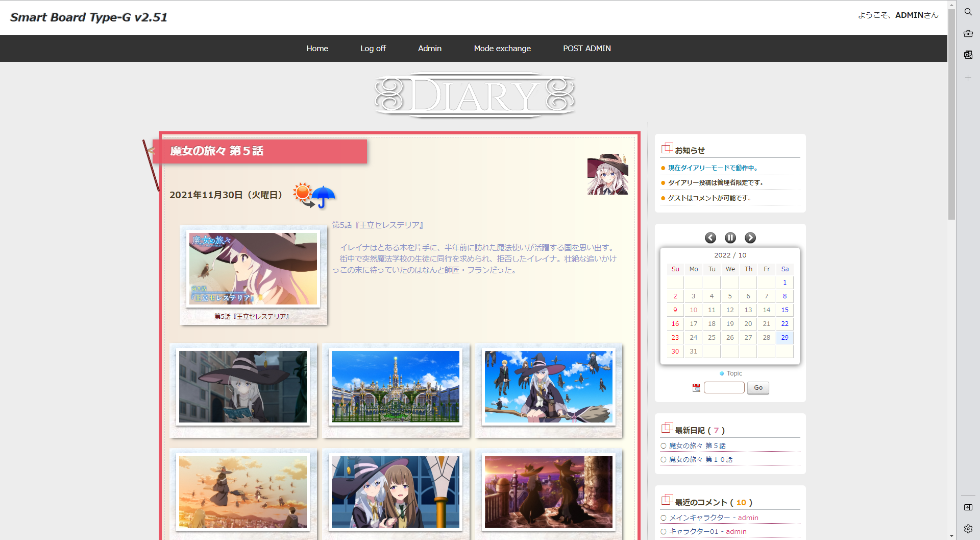
Task: Open the sidebar briefcase tools icon
Action: click(x=968, y=34)
